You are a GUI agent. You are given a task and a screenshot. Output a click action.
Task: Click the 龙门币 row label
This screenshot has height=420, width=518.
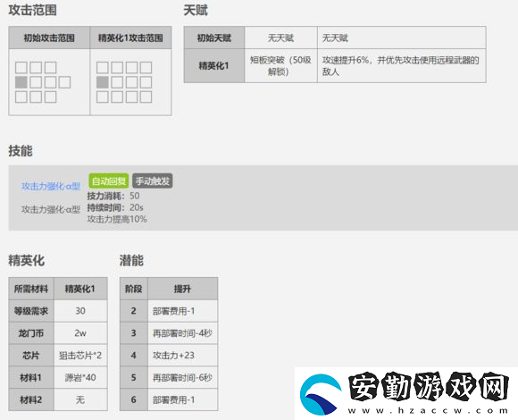click(x=31, y=333)
